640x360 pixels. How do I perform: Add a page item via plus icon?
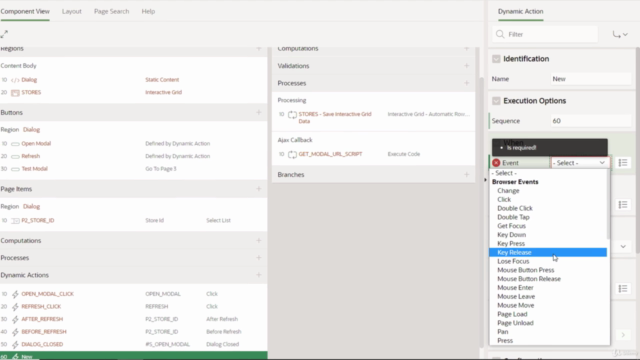(258, 189)
